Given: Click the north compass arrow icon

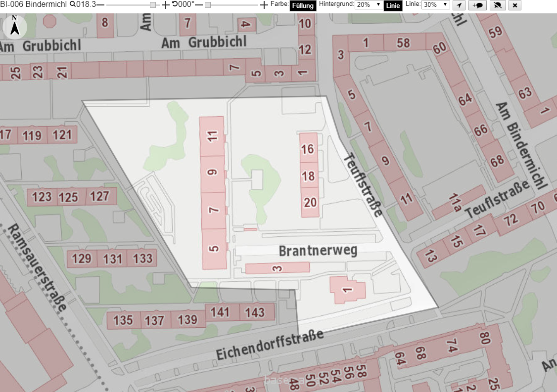Looking at the screenshot, I should 14,27.
